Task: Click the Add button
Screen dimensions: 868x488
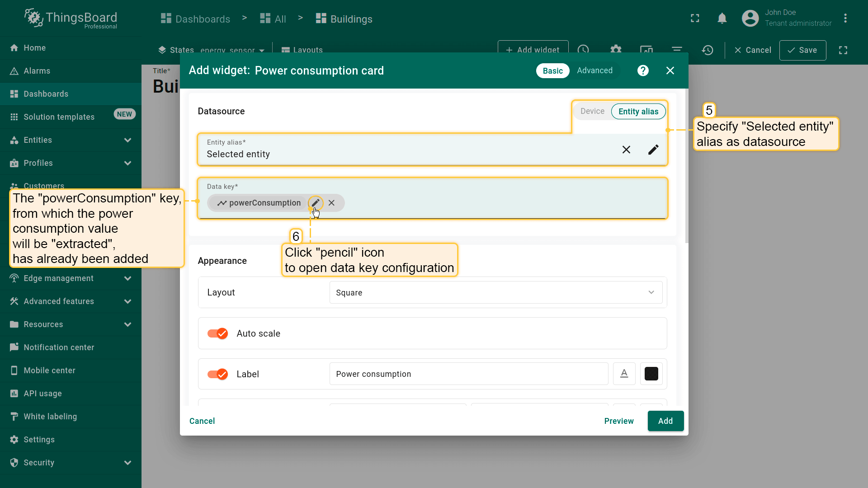Action: pyautogui.click(x=665, y=421)
